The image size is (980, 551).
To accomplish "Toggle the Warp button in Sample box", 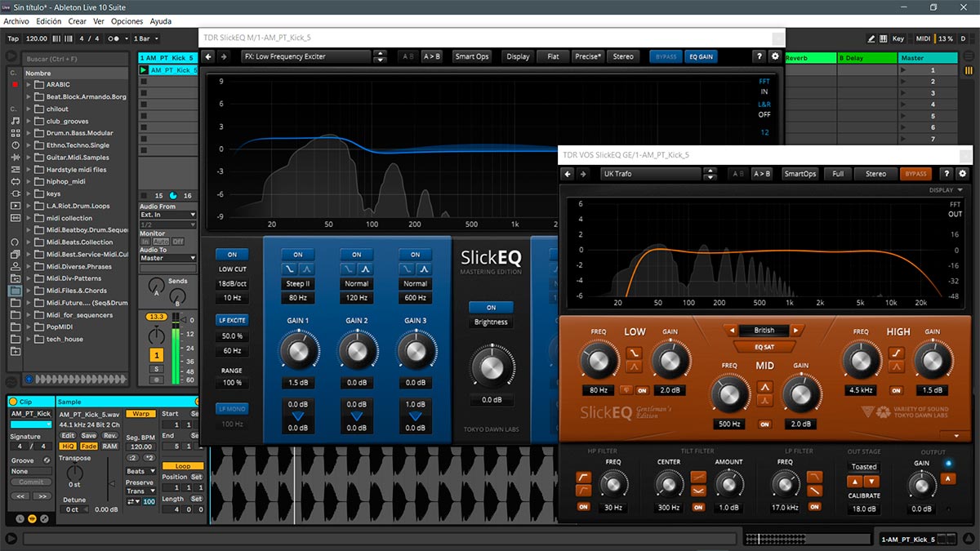I will coord(140,414).
